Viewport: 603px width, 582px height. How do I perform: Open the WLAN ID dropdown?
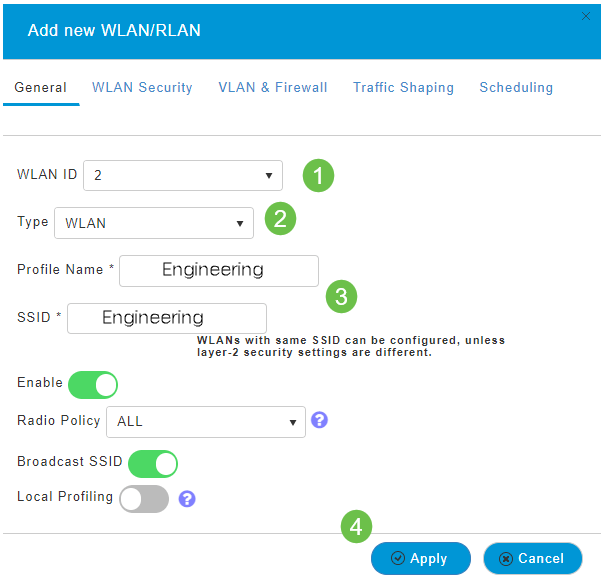pyautogui.click(x=183, y=176)
